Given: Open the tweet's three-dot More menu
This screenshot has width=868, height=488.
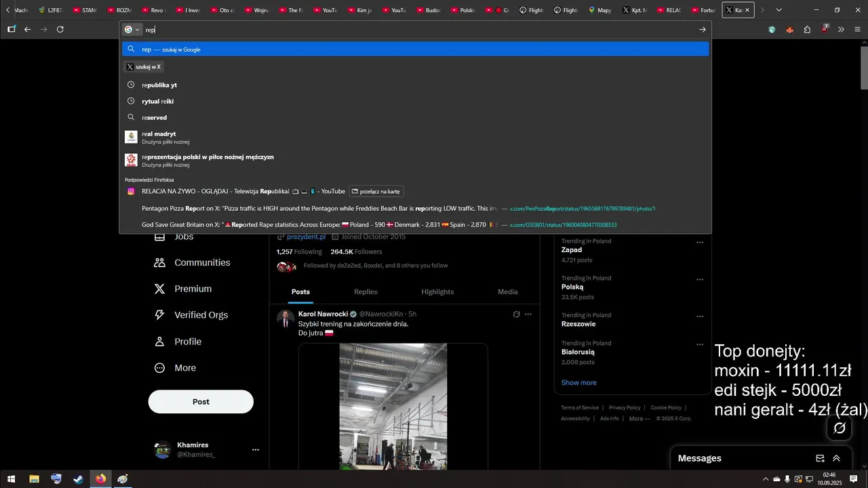Looking at the screenshot, I should [x=528, y=314].
